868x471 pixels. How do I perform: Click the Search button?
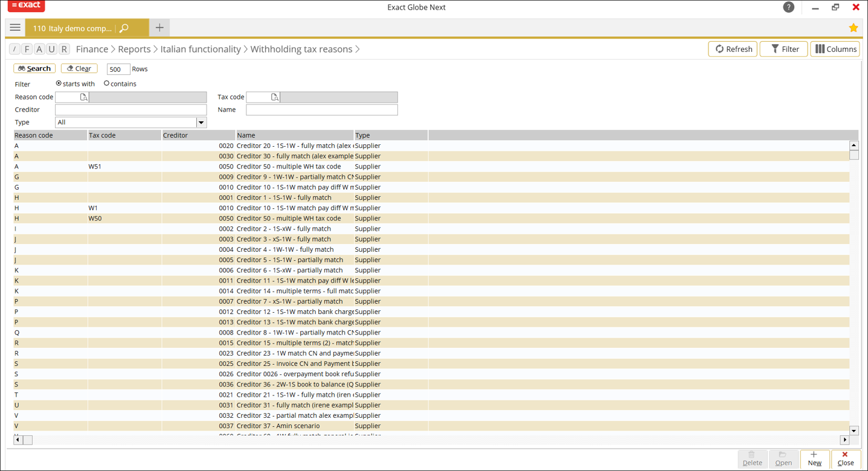pos(34,69)
